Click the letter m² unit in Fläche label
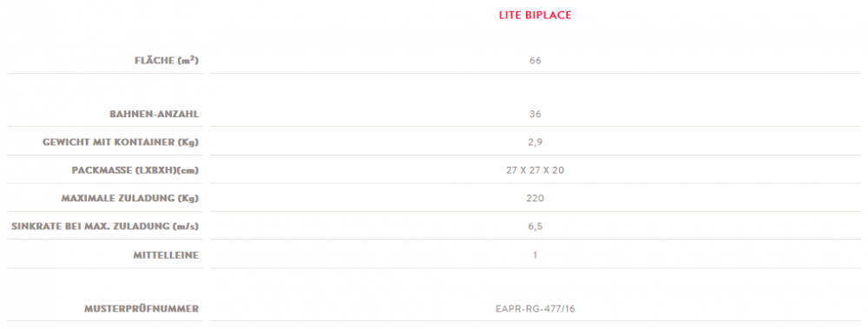Screen dimensions: 868x329 click(189, 61)
